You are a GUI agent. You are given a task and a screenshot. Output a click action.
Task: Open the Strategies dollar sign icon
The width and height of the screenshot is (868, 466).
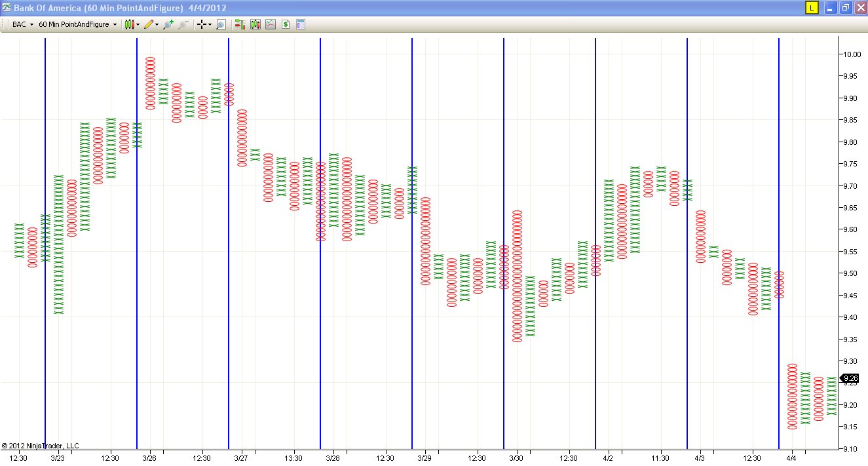point(286,24)
